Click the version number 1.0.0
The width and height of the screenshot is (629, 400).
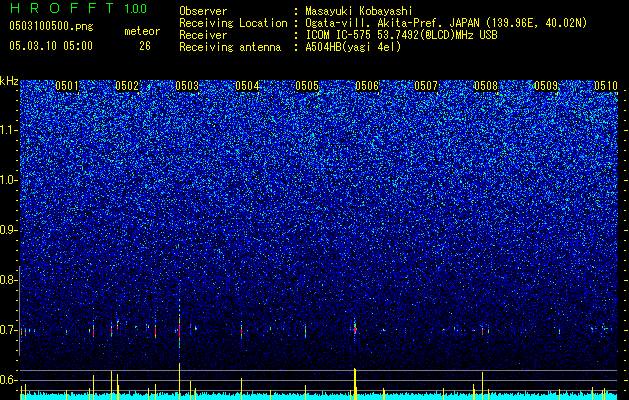pyautogui.click(x=136, y=9)
